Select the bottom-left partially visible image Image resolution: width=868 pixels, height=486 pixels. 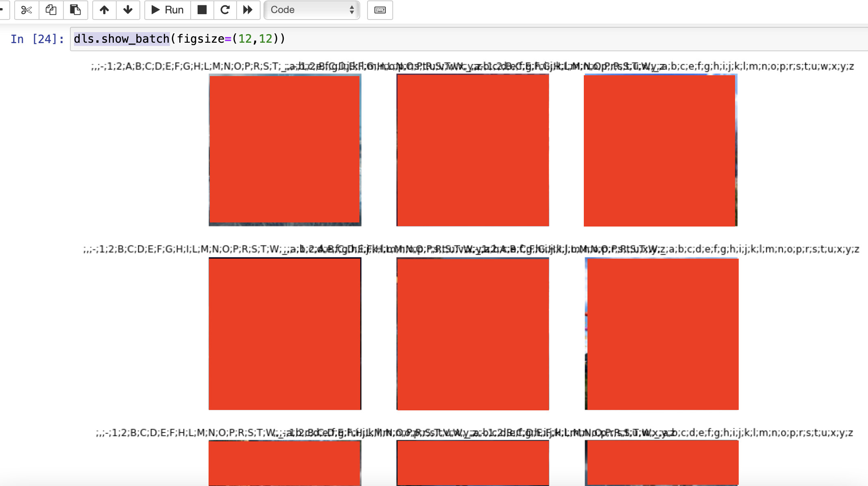pos(285,463)
